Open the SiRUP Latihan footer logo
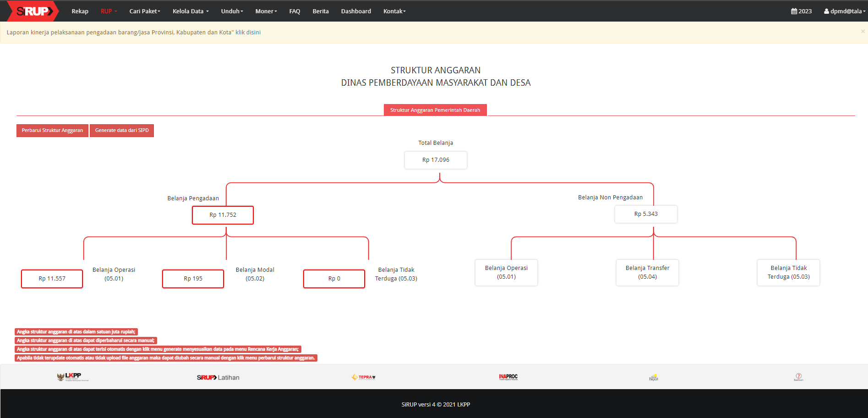This screenshot has width=868, height=418. [218, 377]
